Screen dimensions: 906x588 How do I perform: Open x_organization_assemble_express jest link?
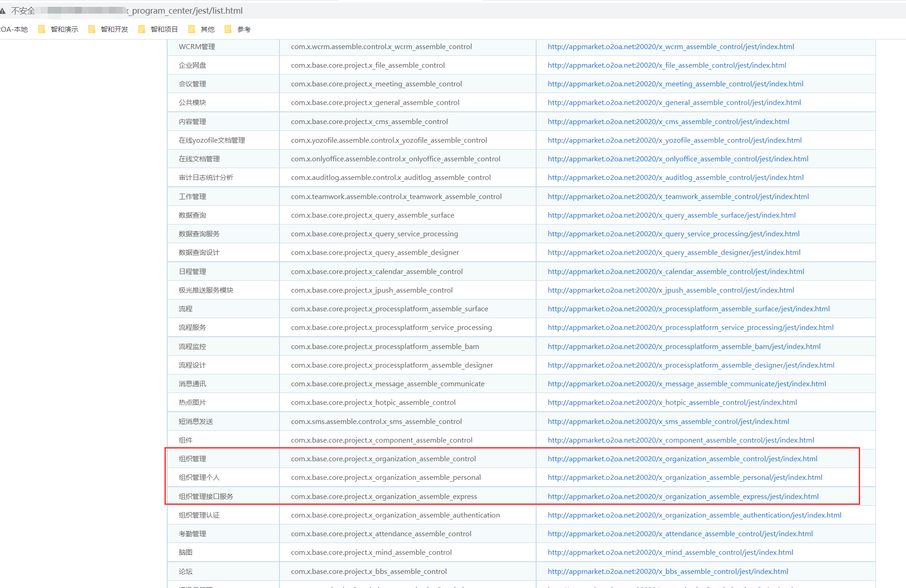coord(683,496)
